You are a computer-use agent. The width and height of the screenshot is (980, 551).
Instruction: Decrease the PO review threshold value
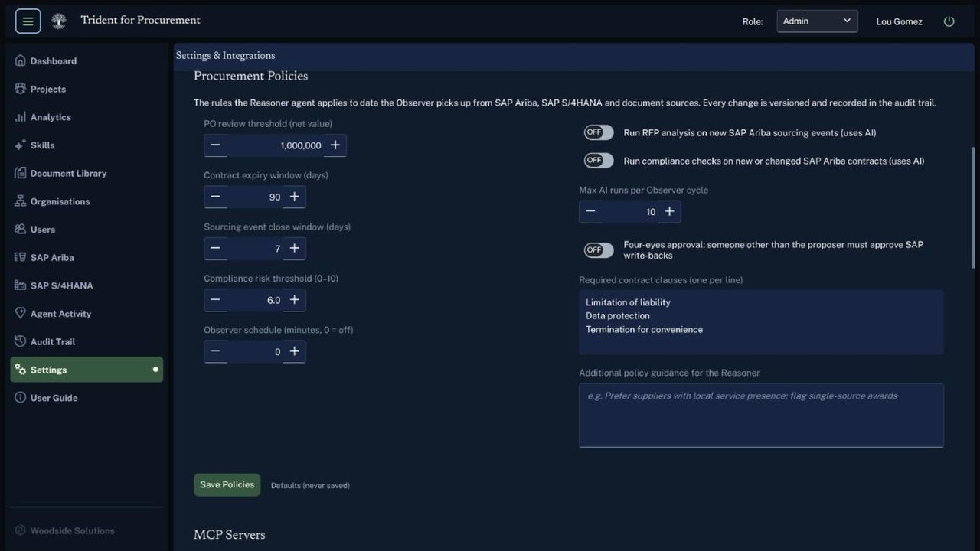pyautogui.click(x=215, y=145)
